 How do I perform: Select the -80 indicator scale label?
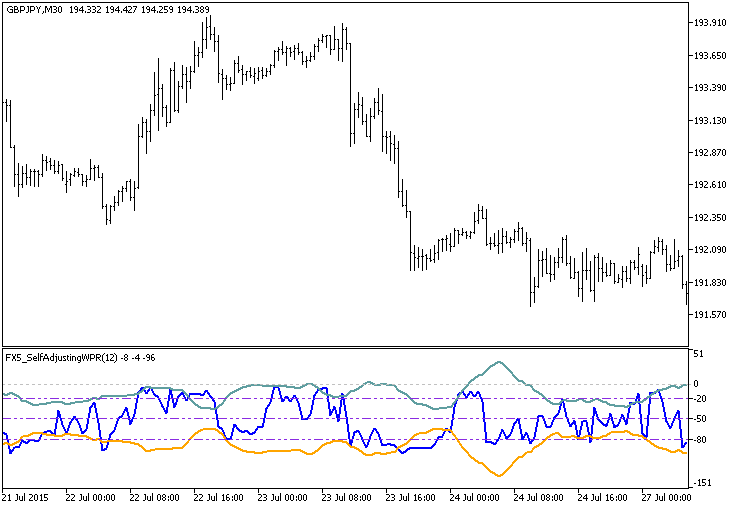pyautogui.click(x=702, y=440)
